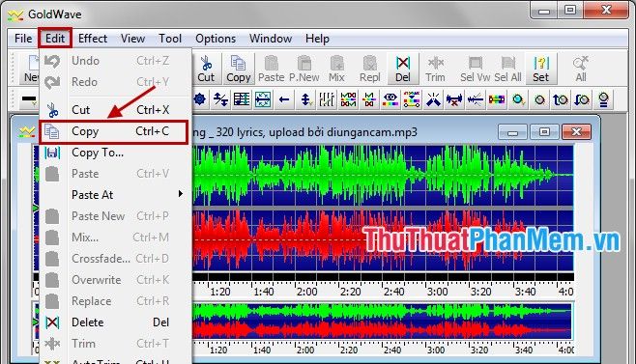
Task: Click the Copy toolbar button
Action: click(x=238, y=69)
